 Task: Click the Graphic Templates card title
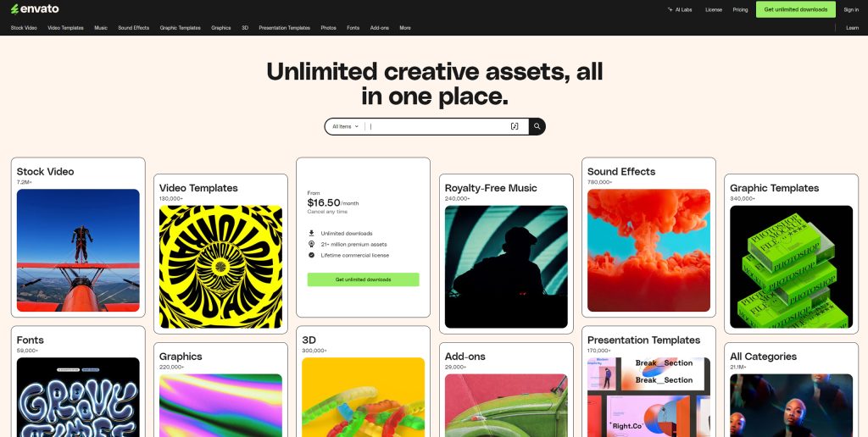pos(775,189)
